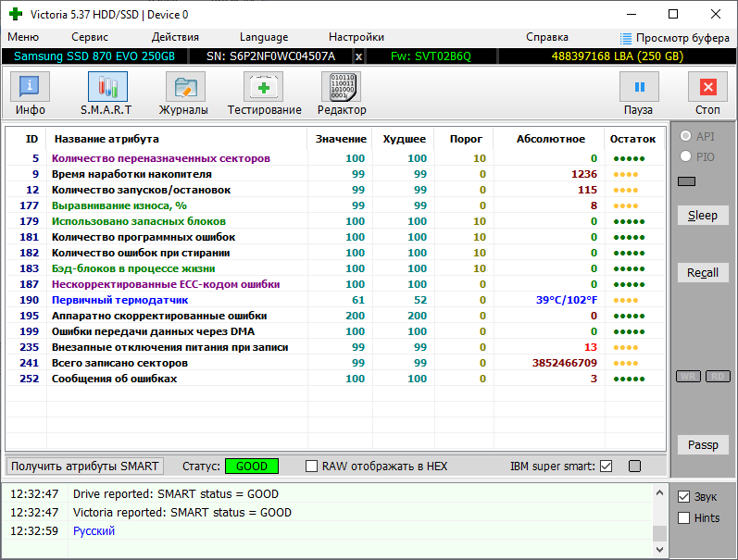738x560 pixels.
Task: Click the red Стоп stop icon
Action: pyautogui.click(x=707, y=88)
